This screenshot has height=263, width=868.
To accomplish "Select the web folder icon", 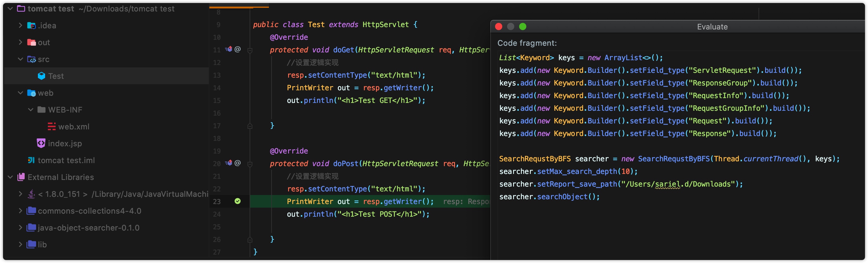I will pyautogui.click(x=31, y=93).
